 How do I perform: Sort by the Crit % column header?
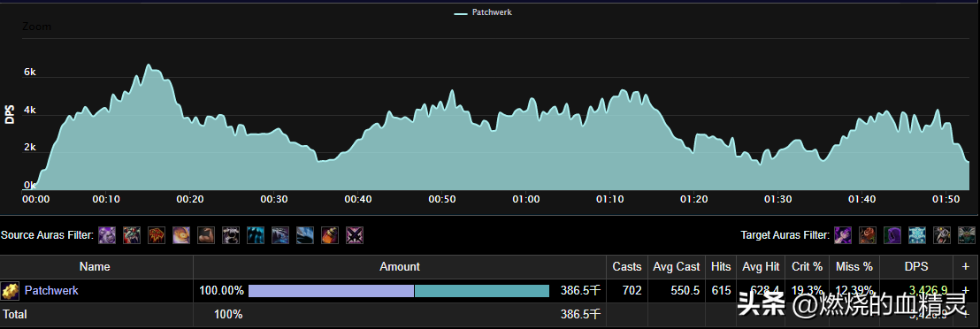point(808,266)
